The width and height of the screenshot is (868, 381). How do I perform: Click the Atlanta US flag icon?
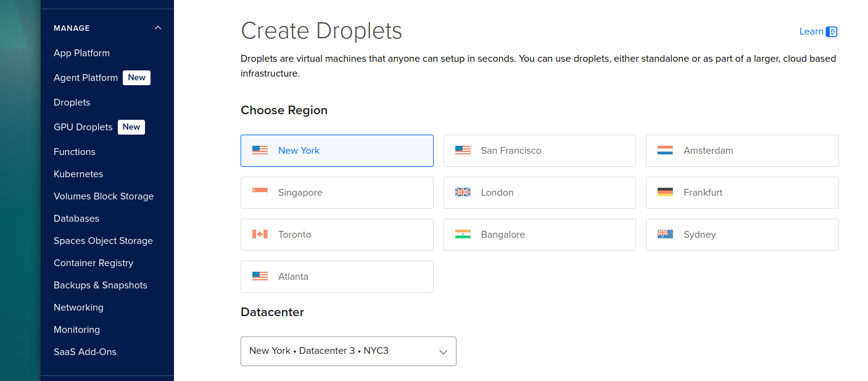tap(260, 276)
